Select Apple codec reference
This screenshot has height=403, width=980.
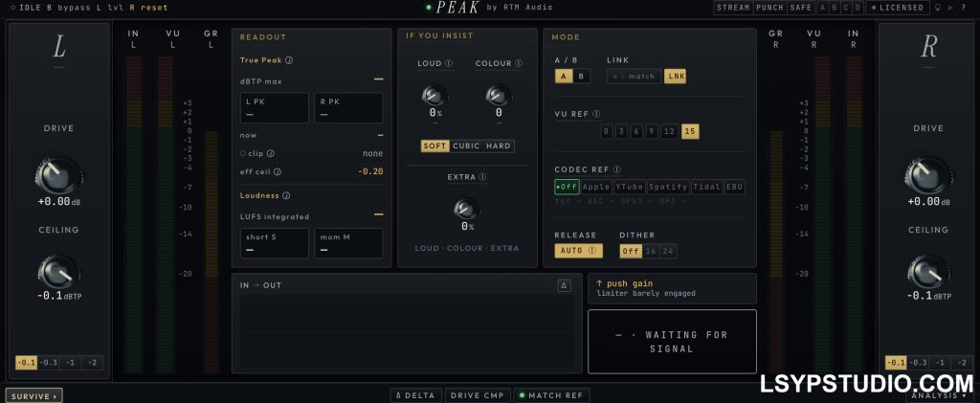coord(596,187)
